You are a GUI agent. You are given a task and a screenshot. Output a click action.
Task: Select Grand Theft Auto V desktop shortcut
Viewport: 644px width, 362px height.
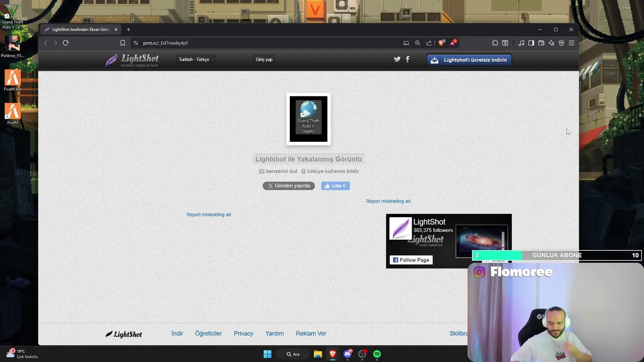(12, 16)
